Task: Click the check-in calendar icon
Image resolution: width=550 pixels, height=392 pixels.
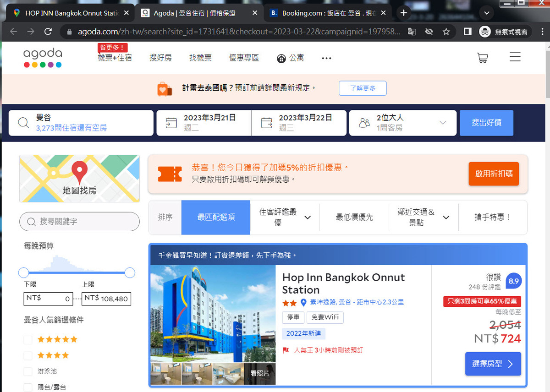Action: [x=171, y=123]
